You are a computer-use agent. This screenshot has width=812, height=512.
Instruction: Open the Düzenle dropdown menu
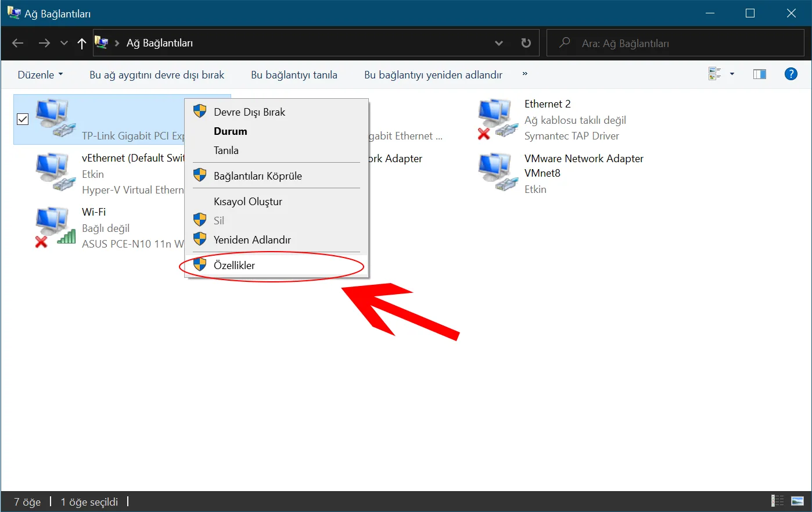coord(40,75)
